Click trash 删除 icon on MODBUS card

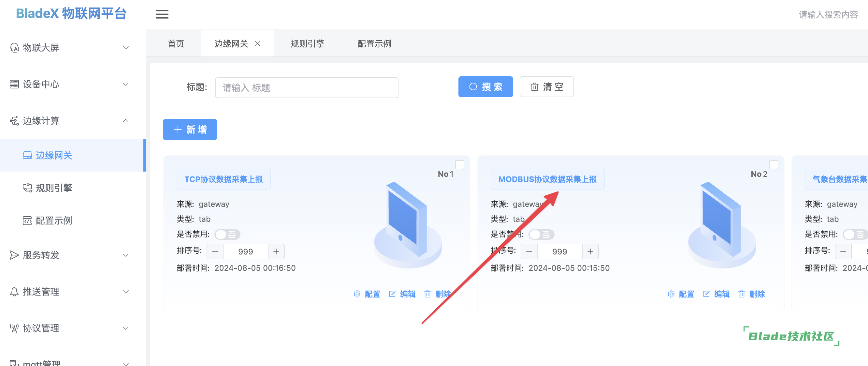pyautogui.click(x=741, y=294)
